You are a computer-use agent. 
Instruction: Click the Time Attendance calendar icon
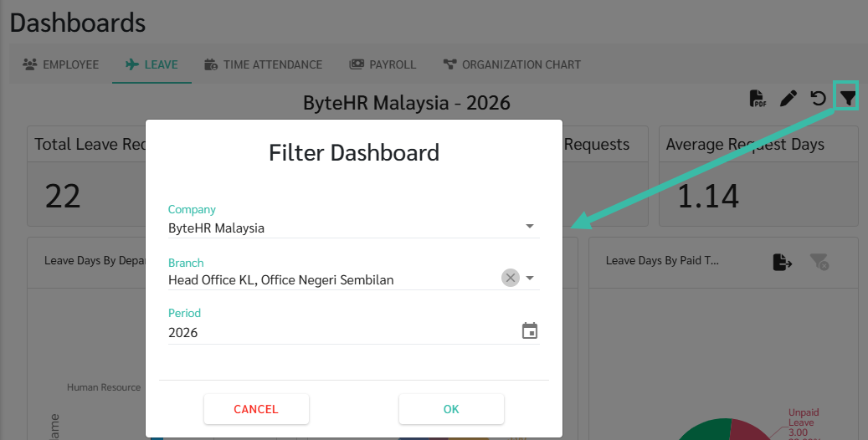(x=211, y=64)
